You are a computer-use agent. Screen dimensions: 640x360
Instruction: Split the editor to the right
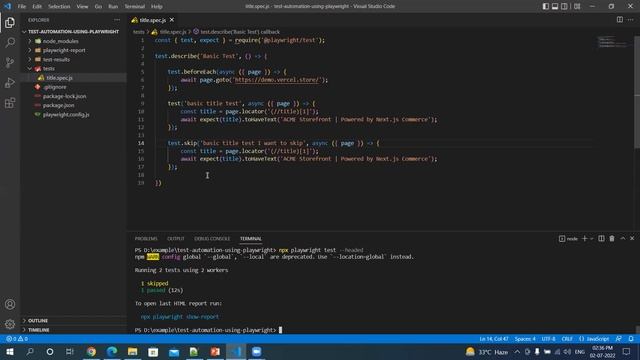point(620,20)
